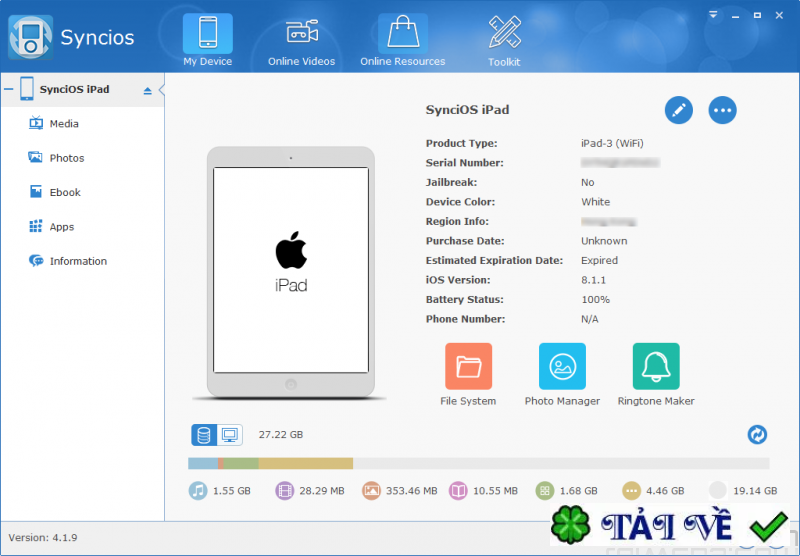Viewport: 800px width, 556px height.
Task: Collapse the SynciOS iPad device tree
Action: [9, 89]
